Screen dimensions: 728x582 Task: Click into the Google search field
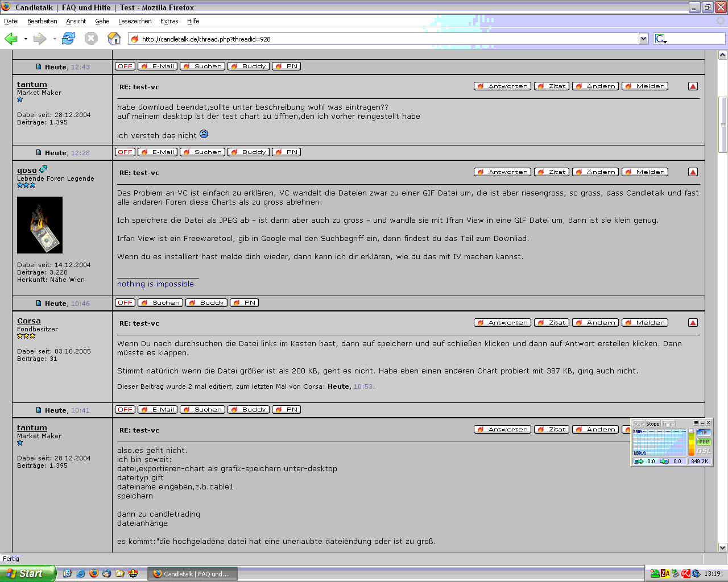tap(697, 39)
